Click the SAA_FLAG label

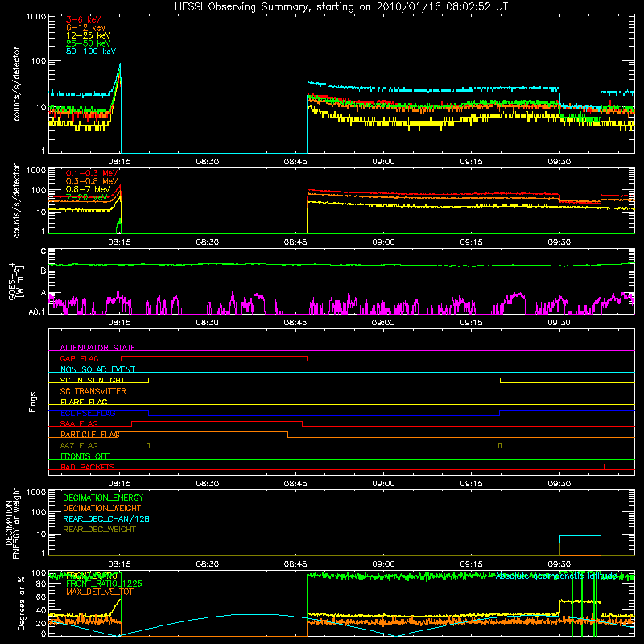point(79,423)
